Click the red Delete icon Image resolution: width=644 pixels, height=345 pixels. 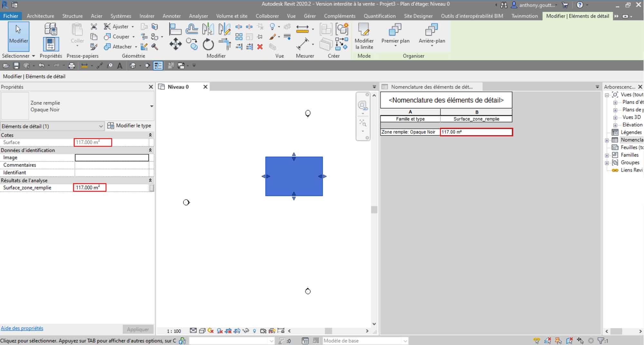point(260,47)
